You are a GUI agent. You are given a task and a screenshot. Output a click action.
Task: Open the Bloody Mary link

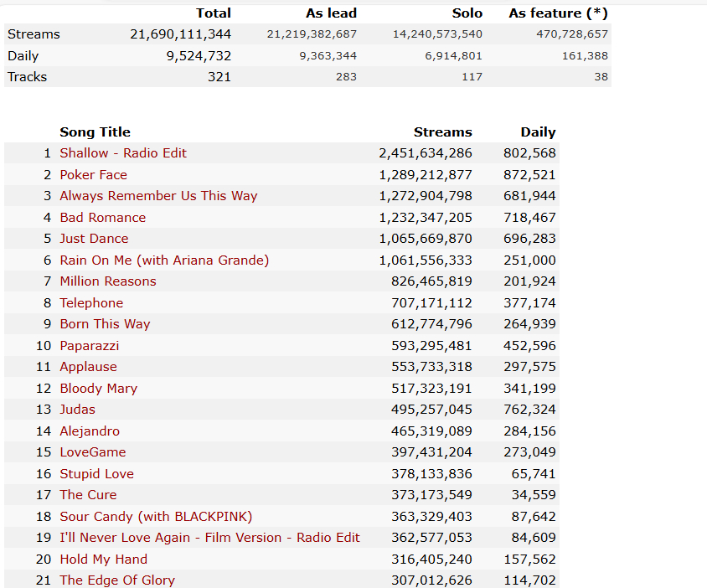point(99,389)
